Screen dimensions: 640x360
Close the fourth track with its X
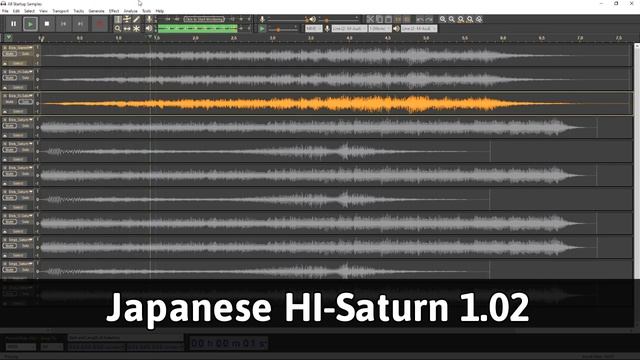(5, 120)
